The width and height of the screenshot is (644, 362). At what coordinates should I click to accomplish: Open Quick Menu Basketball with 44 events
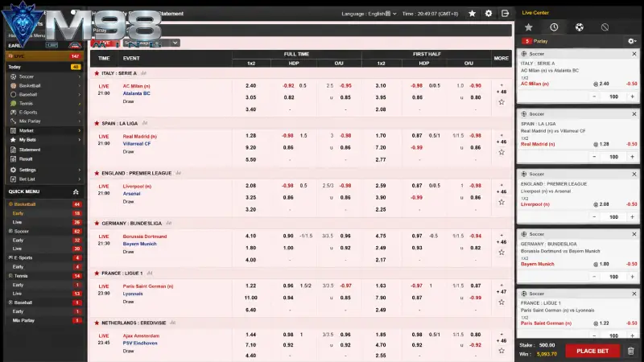44,204
